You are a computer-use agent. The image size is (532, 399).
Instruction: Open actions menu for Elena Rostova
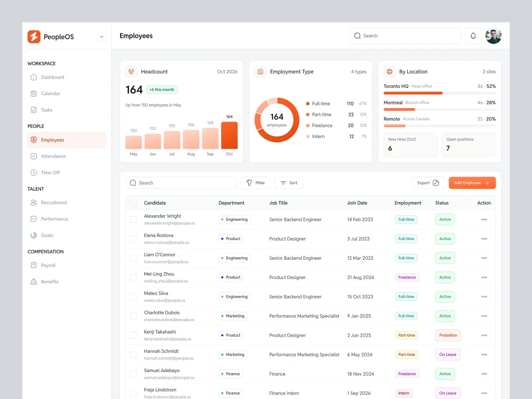tap(484, 239)
